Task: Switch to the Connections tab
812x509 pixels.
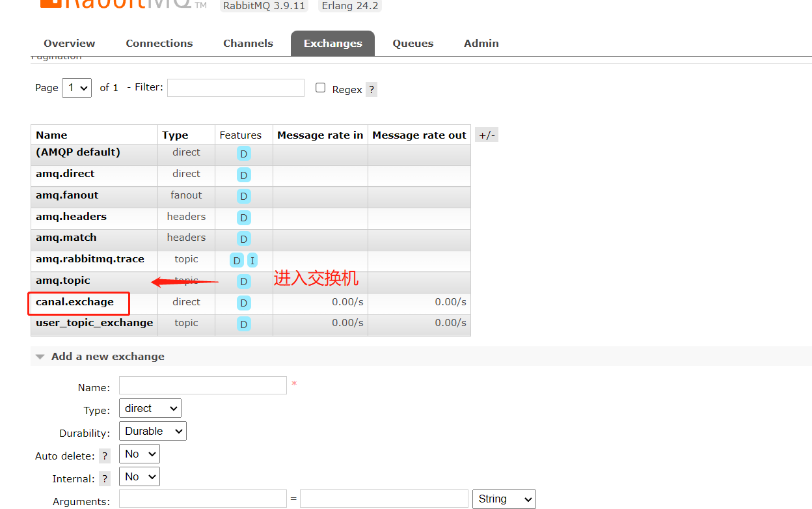Action: click(x=159, y=44)
